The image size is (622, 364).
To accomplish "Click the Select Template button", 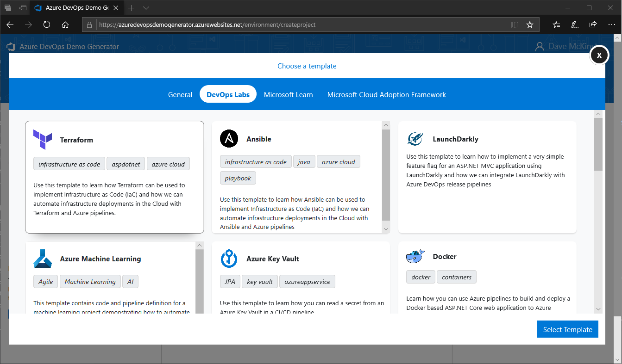I will (x=567, y=329).
